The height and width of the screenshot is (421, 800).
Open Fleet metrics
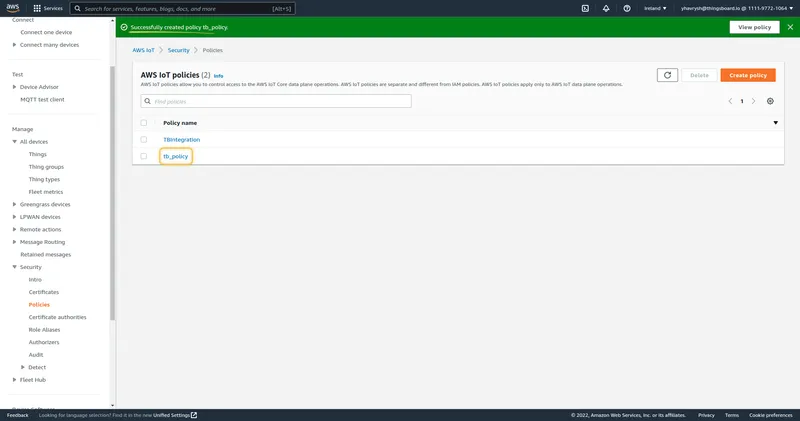[x=45, y=192]
